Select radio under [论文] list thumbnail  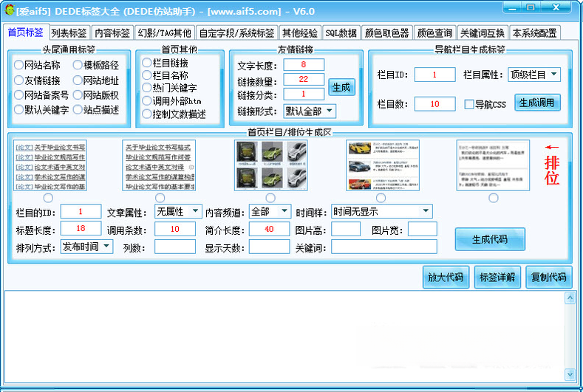[48, 198]
